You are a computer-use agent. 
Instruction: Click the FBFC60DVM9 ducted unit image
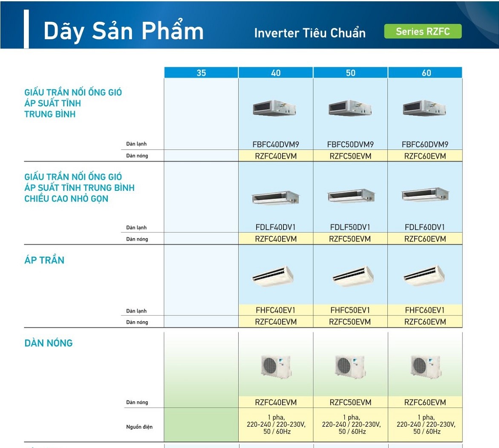coord(424,109)
